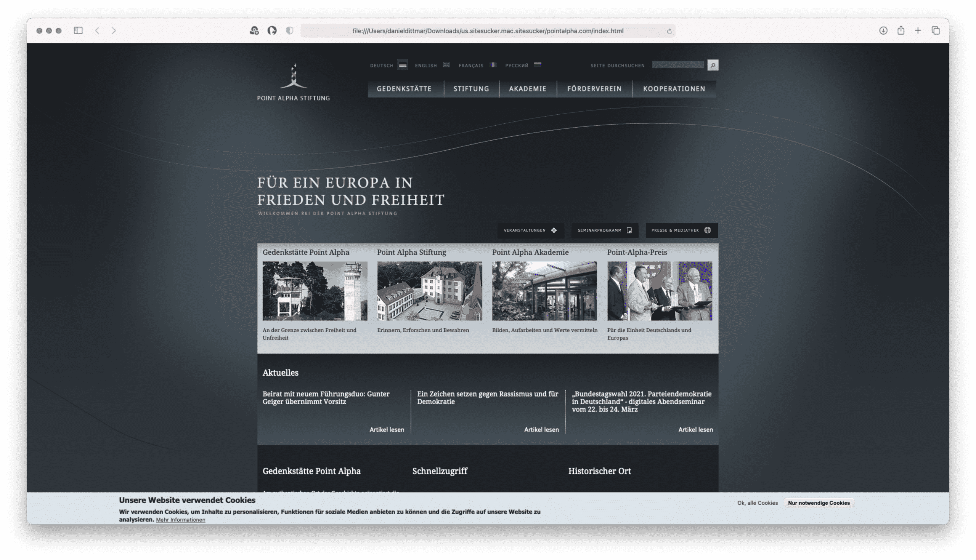Open the Gedenkstätte Point Alpha watchtower thumbnail

pyautogui.click(x=315, y=291)
